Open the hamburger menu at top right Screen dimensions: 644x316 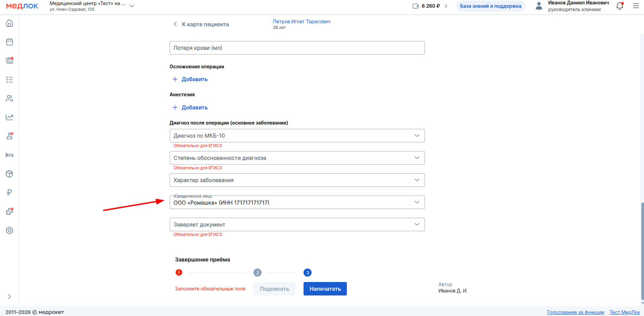(636, 6)
